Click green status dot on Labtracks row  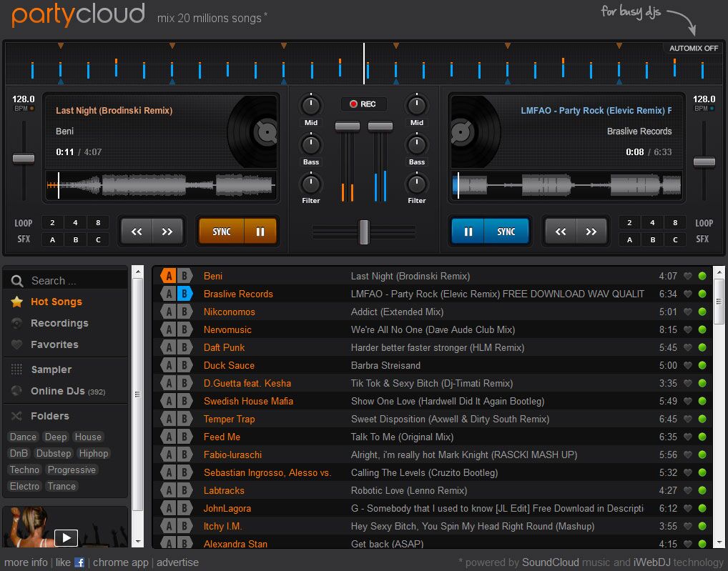pos(702,490)
